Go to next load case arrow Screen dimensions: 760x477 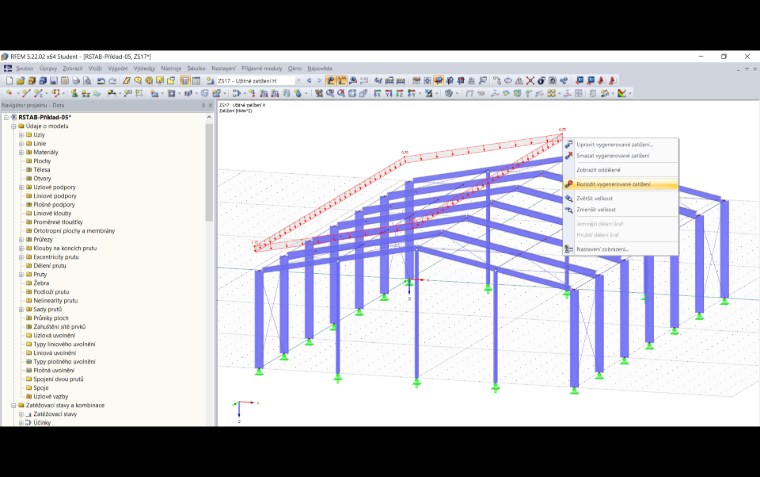[x=319, y=80]
